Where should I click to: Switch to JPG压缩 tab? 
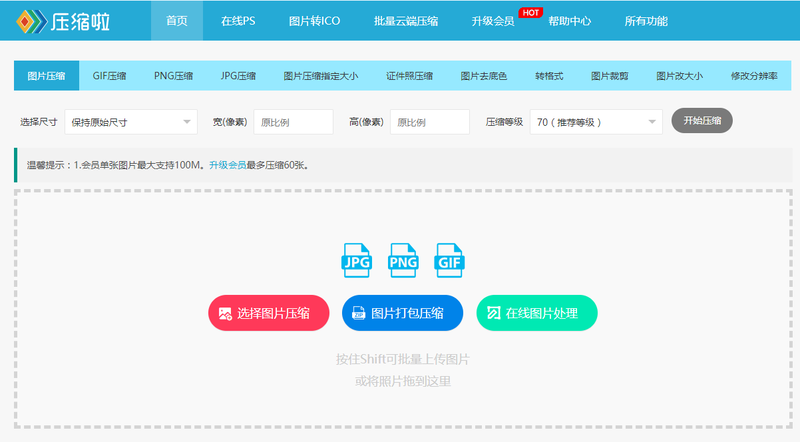238,76
